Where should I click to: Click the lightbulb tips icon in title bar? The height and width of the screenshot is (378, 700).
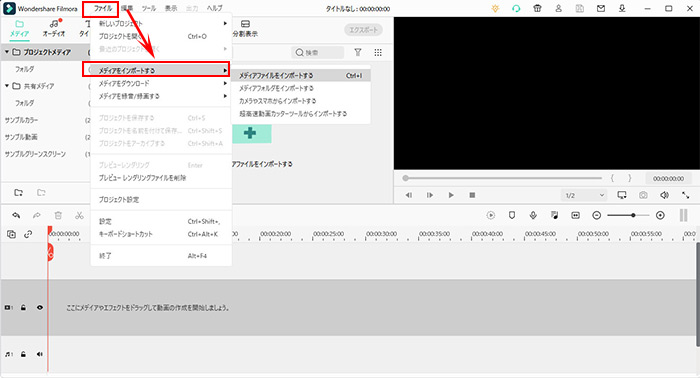(495, 8)
